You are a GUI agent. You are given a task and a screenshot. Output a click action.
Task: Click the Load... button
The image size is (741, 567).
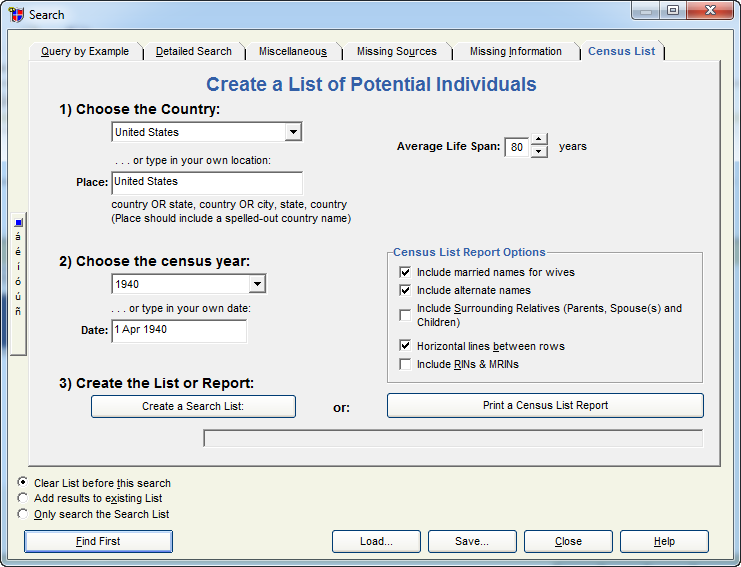point(376,541)
